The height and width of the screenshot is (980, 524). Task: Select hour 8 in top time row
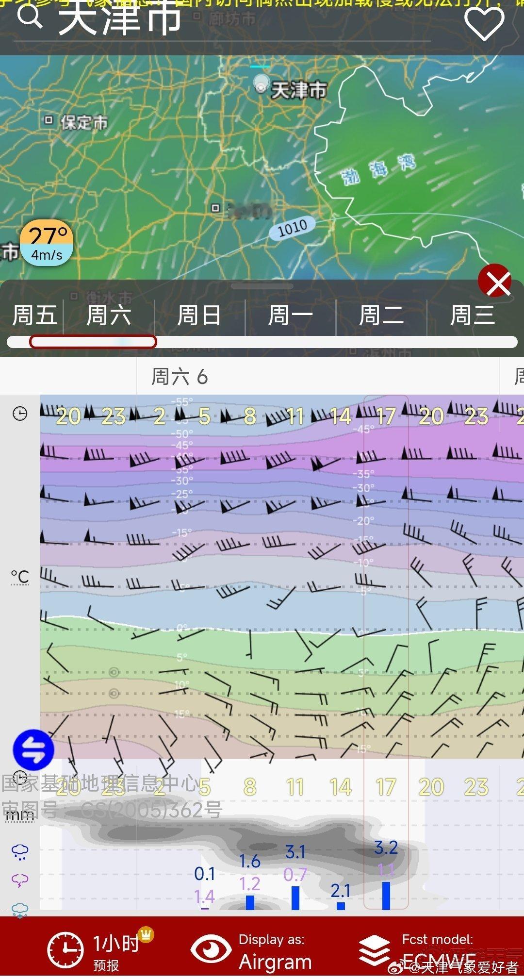pos(250,416)
